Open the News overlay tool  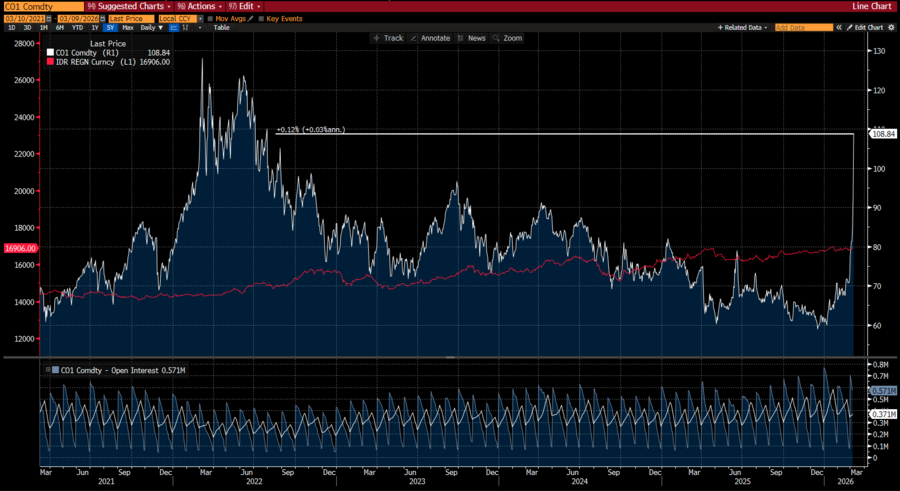pos(471,38)
